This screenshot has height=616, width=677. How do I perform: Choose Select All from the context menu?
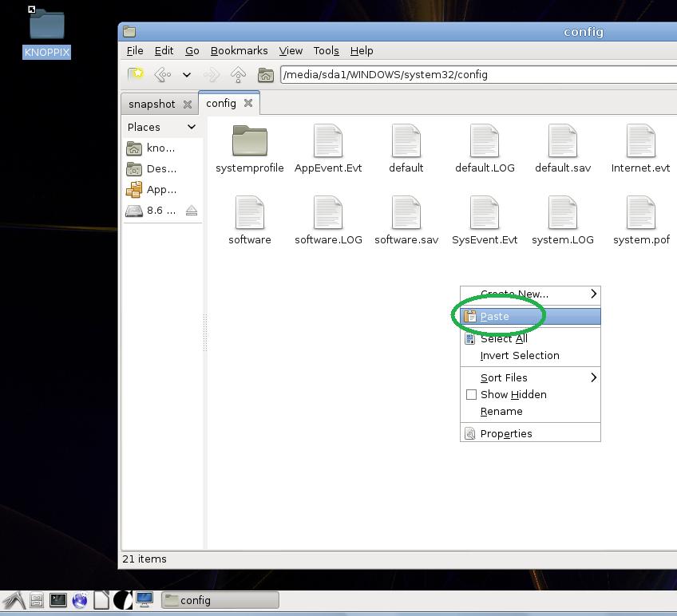(x=530, y=339)
